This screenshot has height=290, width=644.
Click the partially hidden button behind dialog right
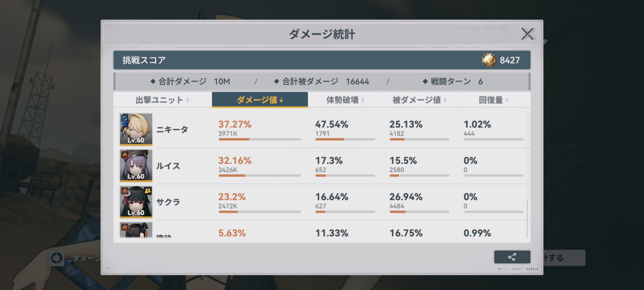[565, 258]
